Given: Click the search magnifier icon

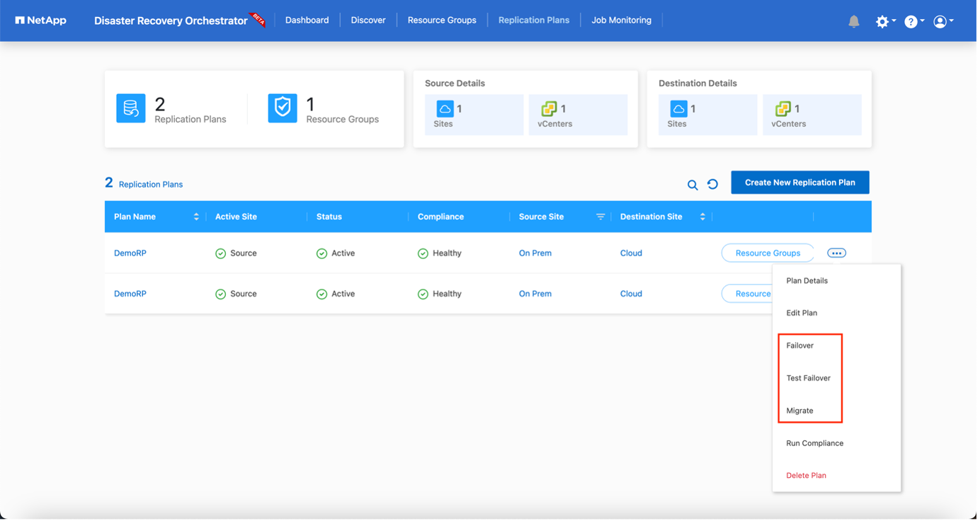Looking at the screenshot, I should (x=693, y=185).
